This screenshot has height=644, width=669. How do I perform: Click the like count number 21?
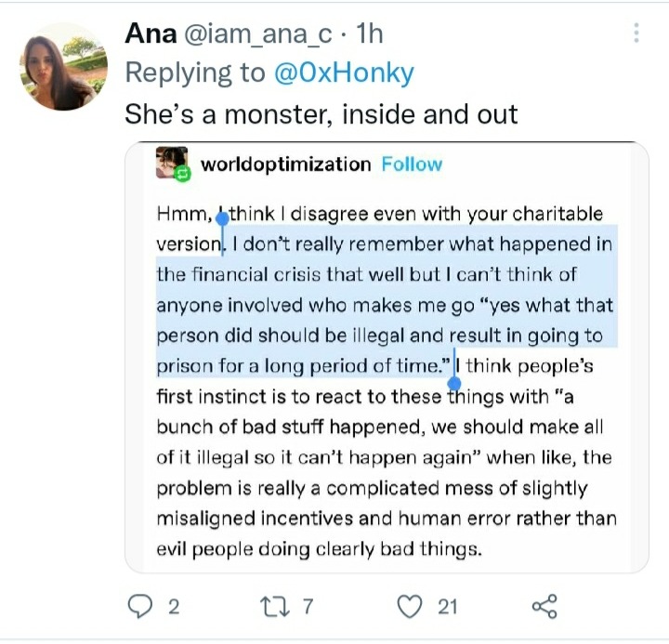tap(447, 607)
